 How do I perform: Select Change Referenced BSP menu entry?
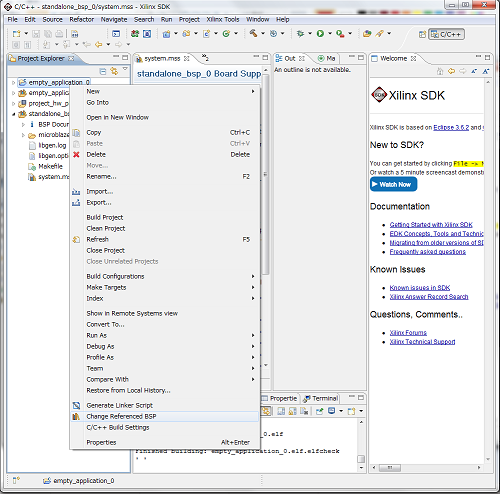click(165, 417)
